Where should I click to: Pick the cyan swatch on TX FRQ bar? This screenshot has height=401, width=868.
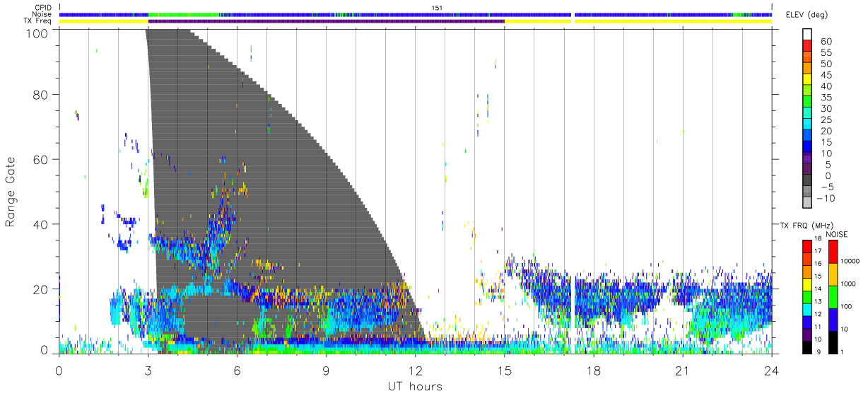click(807, 308)
